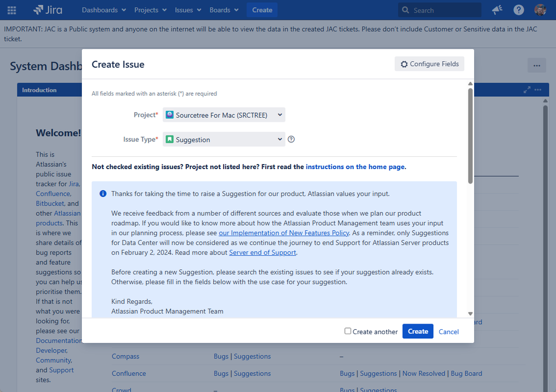The height and width of the screenshot is (392, 556).
Task: Open the Projects menu
Action: pos(150,10)
